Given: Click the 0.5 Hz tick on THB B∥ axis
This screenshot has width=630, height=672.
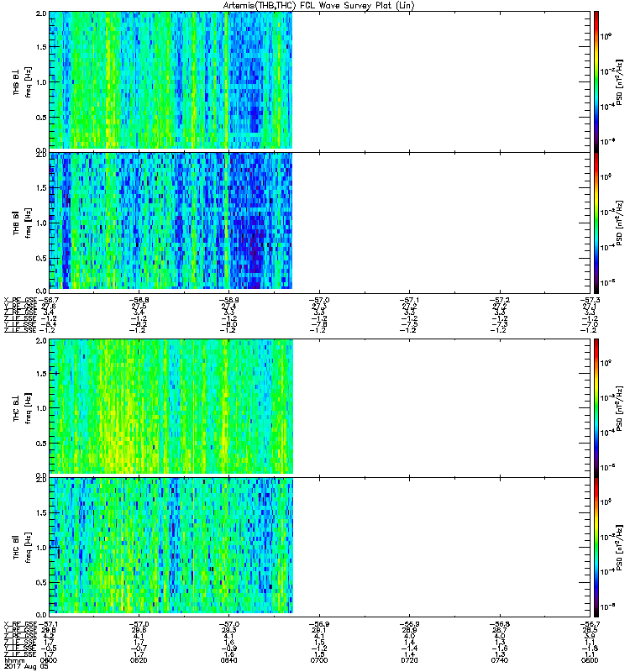Looking at the screenshot, I should [x=41, y=259].
